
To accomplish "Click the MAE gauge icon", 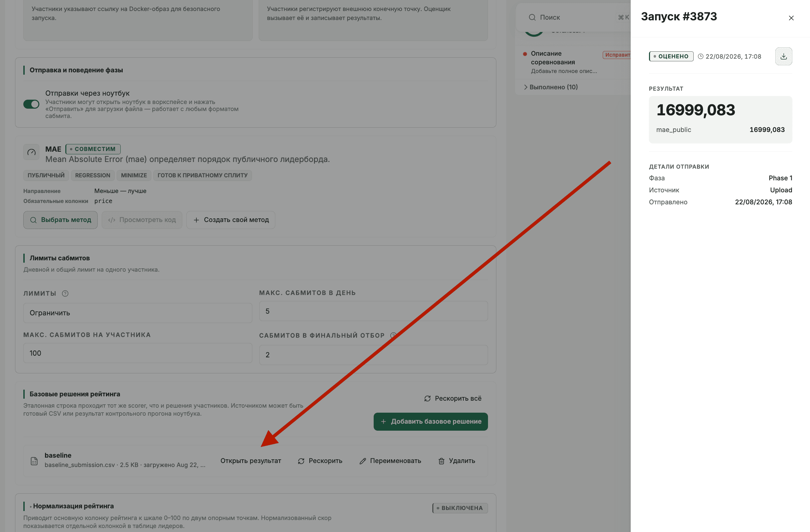I will 31,152.
